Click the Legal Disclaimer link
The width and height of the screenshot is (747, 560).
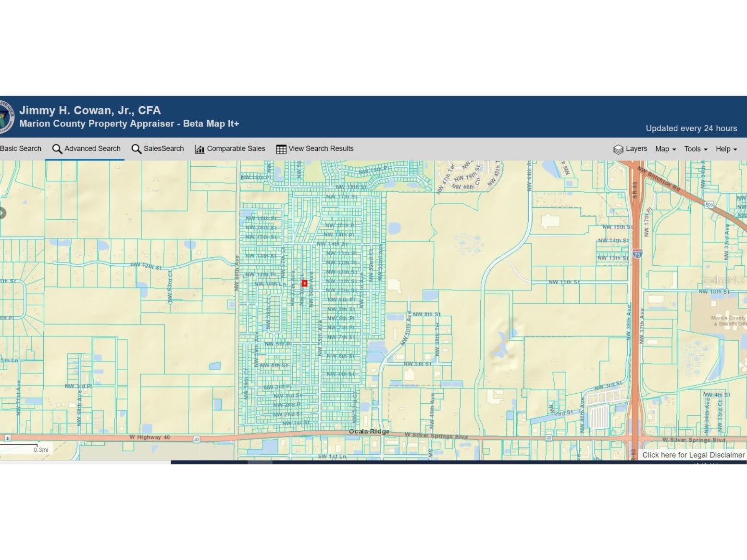(x=692, y=455)
